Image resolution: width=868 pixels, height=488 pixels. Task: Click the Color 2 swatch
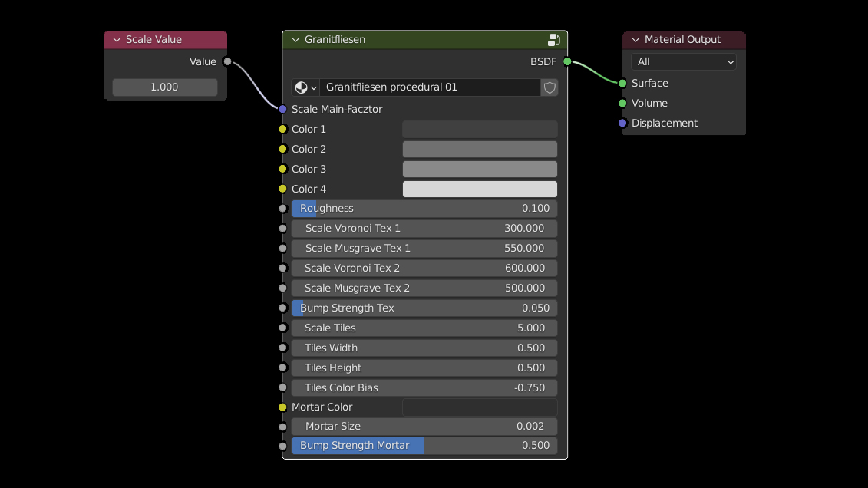click(480, 149)
